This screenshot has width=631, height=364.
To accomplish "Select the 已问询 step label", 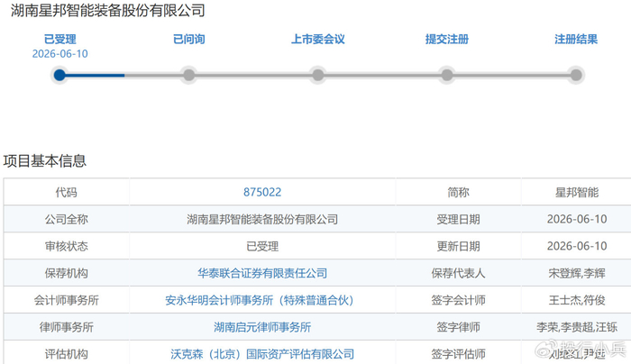I will [x=188, y=39].
